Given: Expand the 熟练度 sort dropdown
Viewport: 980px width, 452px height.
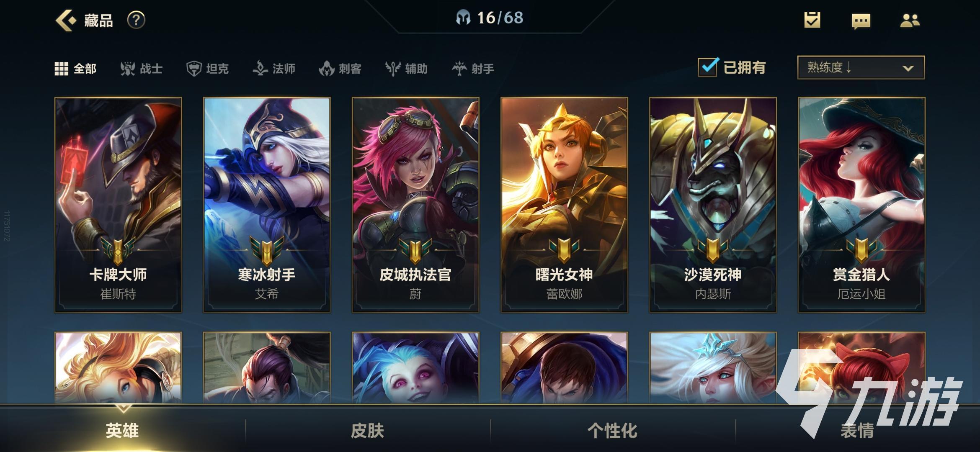Looking at the screenshot, I should click(861, 67).
